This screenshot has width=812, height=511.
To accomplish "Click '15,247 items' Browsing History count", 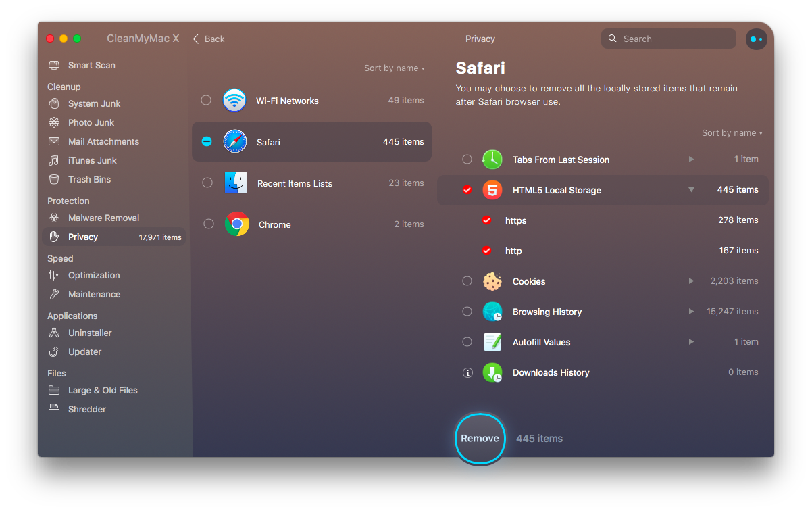I will tap(732, 312).
